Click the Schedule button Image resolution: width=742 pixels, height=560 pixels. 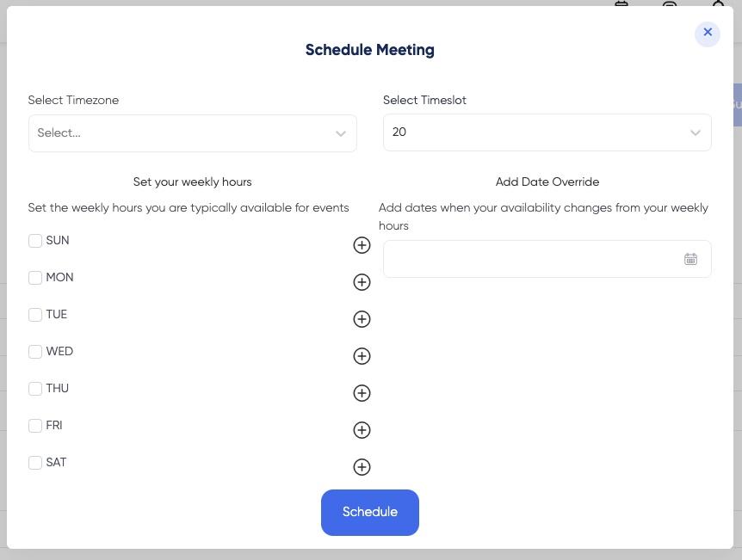(x=370, y=512)
